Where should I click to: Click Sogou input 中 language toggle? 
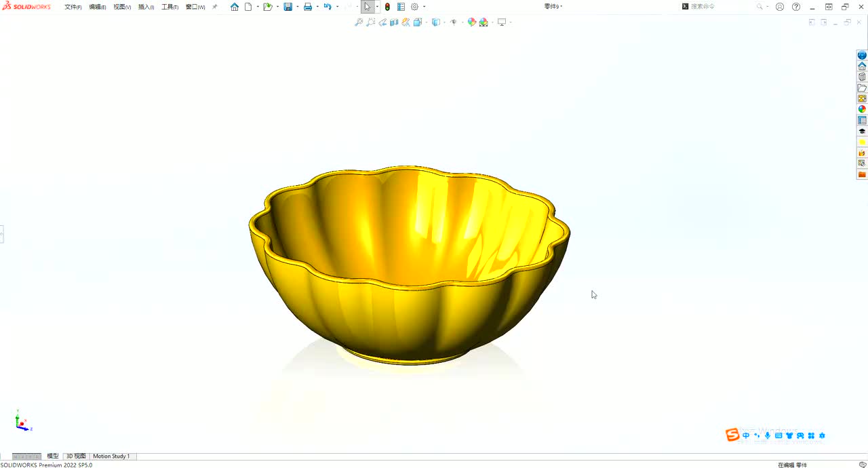746,435
